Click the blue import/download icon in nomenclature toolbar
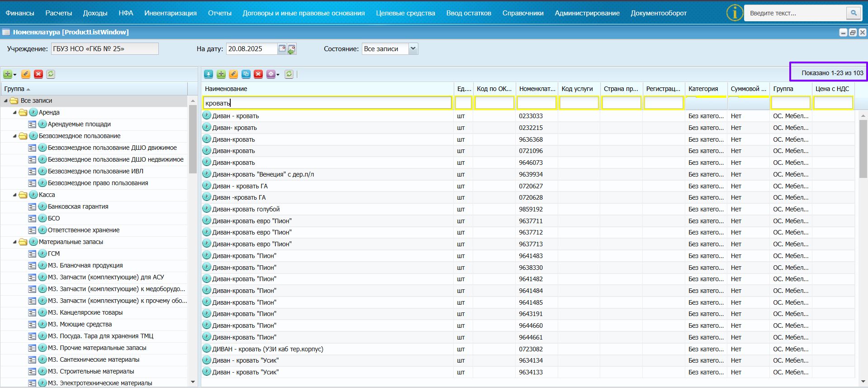 209,74
